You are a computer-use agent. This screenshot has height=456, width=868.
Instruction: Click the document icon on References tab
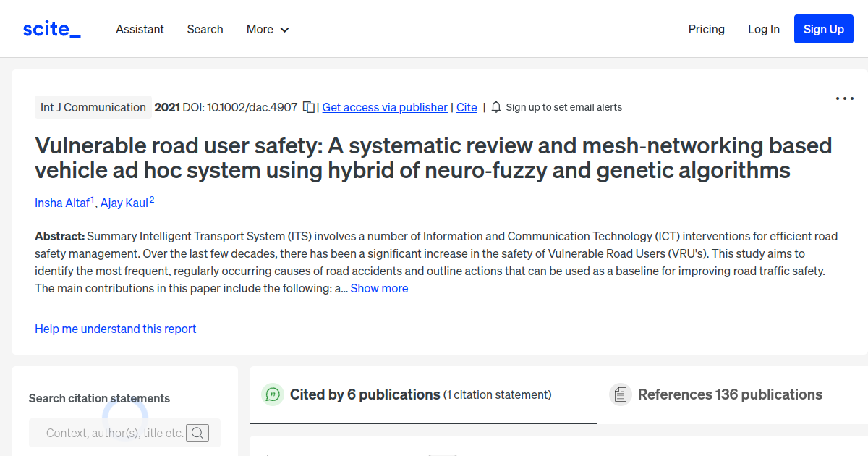(x=620, y=394)
